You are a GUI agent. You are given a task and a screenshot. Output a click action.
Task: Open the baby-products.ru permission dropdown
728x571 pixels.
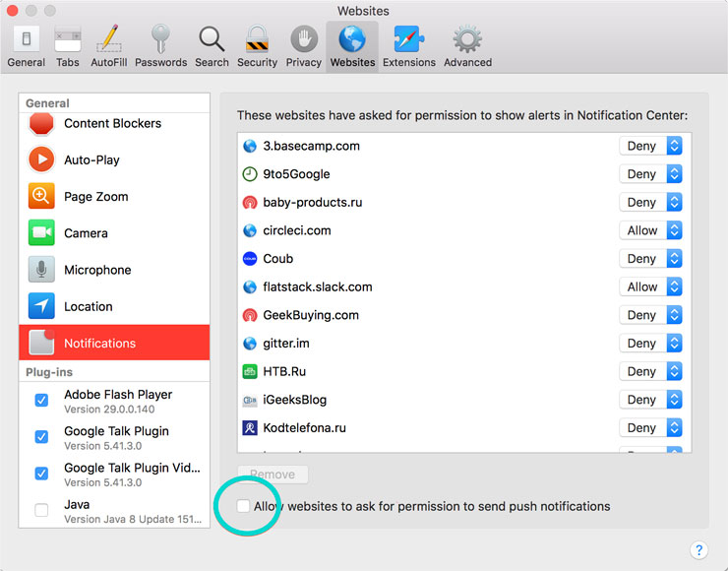click(650, 203)
